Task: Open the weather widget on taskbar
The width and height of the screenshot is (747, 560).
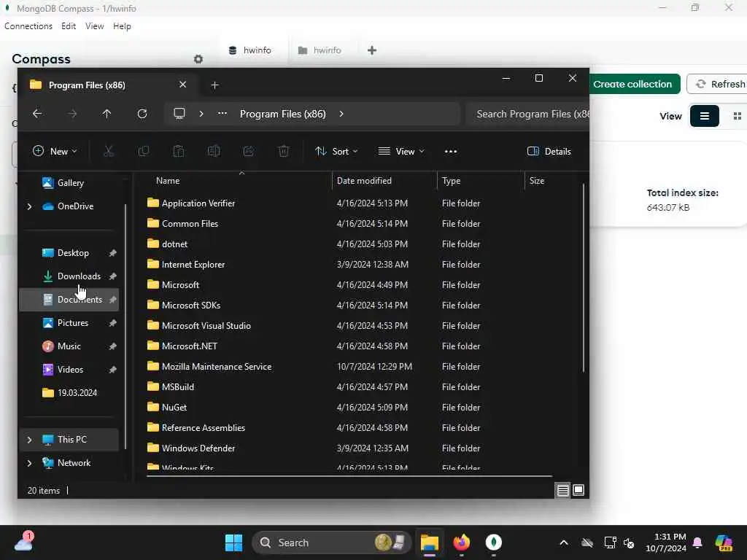Action: click(23, 542)
